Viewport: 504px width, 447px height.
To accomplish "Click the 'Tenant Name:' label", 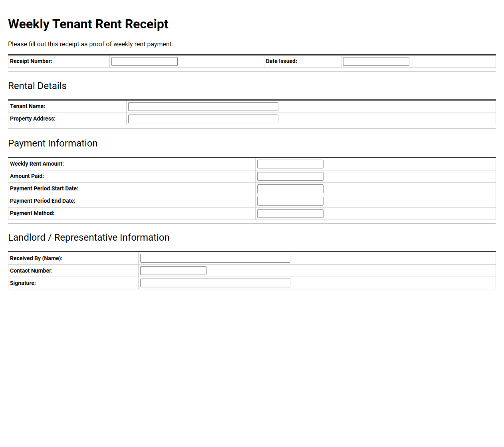I will [28, 106].
